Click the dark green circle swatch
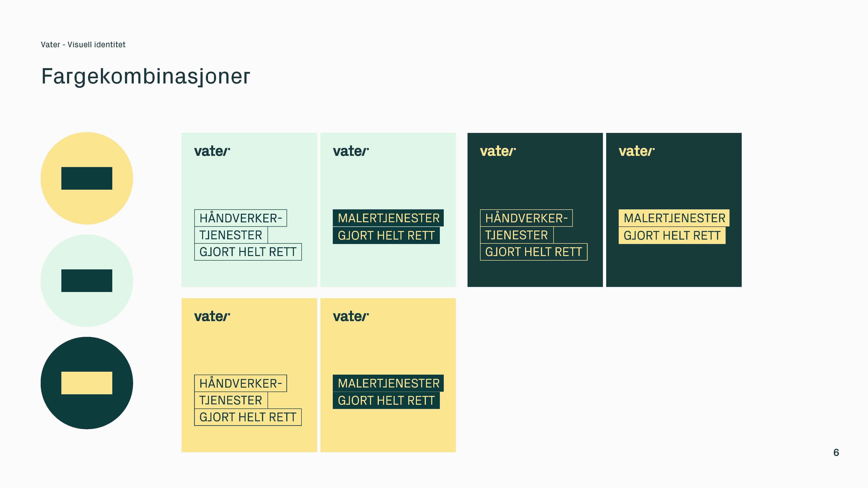This screenshot has height=488, width=868. click(87, 383)
